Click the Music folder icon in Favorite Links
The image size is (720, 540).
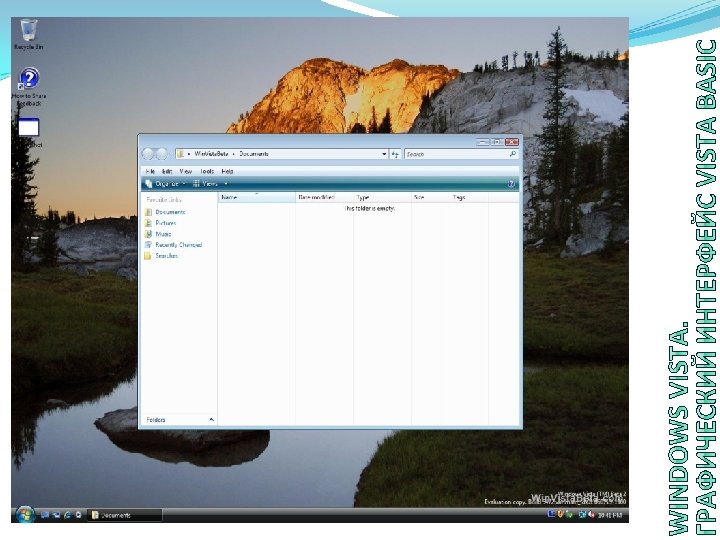tap(148, 234)
